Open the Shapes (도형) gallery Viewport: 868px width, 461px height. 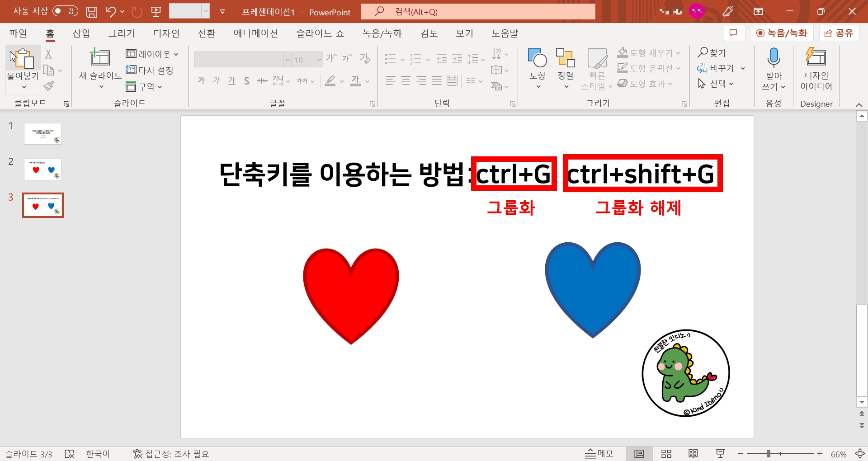coord(538,68)
